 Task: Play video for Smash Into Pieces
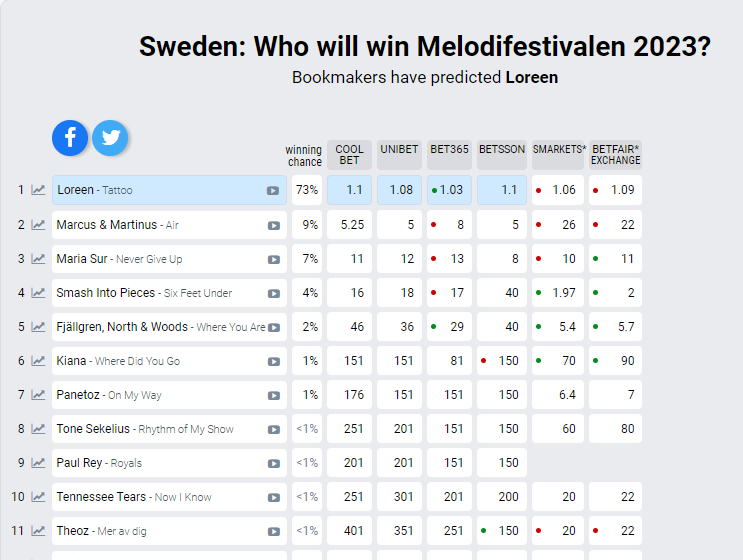273,293
